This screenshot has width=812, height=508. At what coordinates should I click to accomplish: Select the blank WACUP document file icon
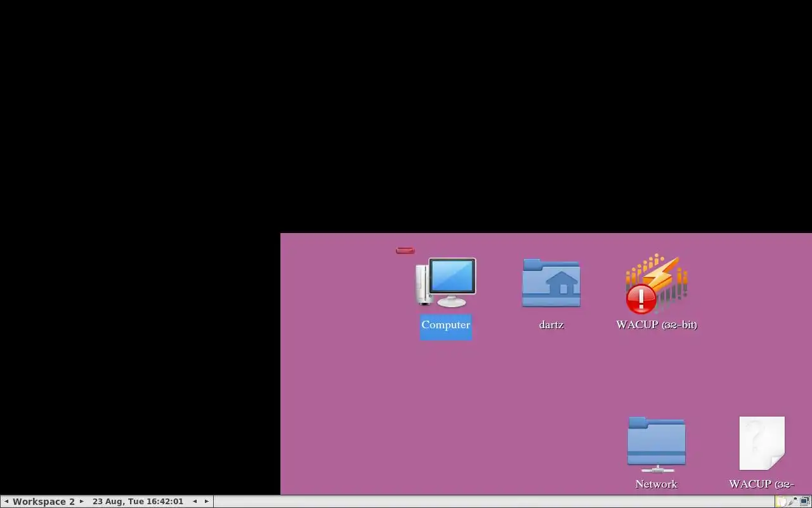click(762, 443)
